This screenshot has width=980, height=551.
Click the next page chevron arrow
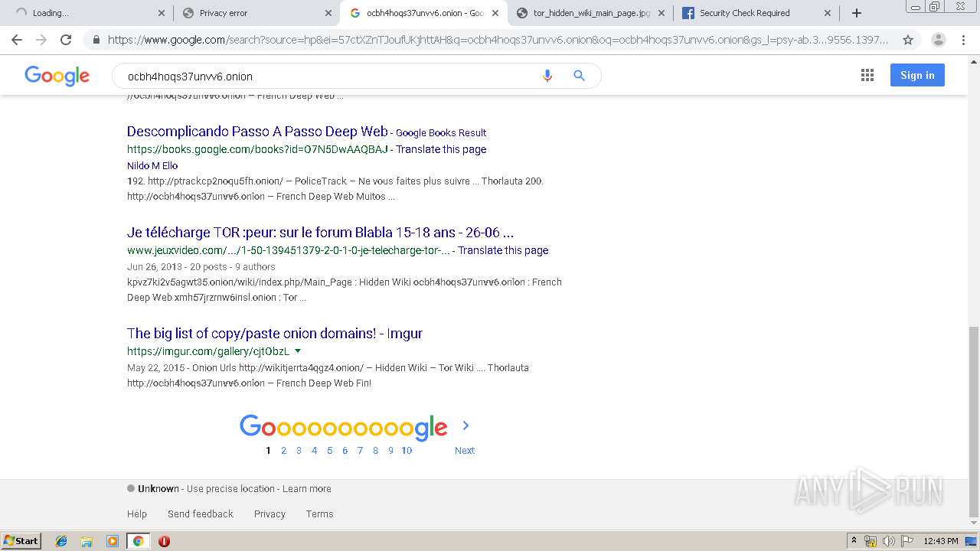pos(465,425)
